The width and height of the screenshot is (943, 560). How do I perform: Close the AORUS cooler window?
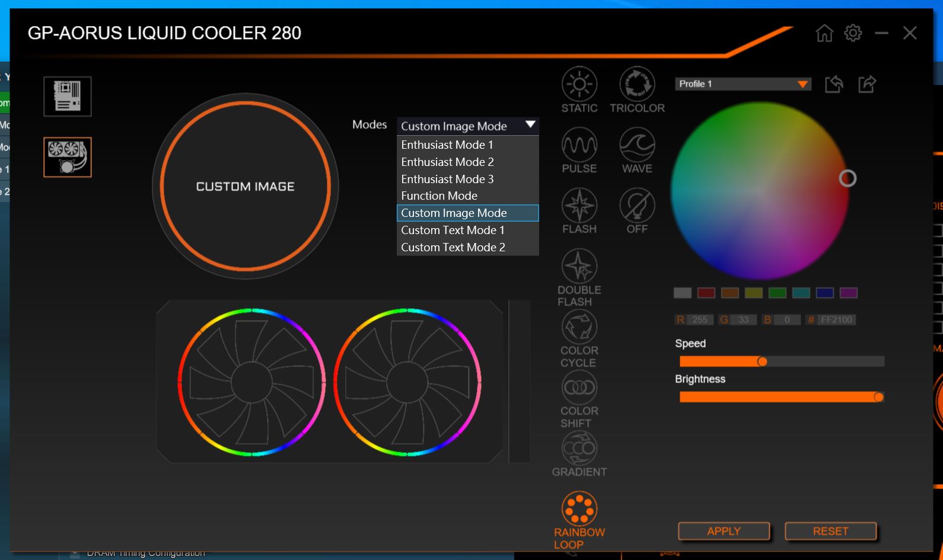pyautogui.click(x=910, y=33)
